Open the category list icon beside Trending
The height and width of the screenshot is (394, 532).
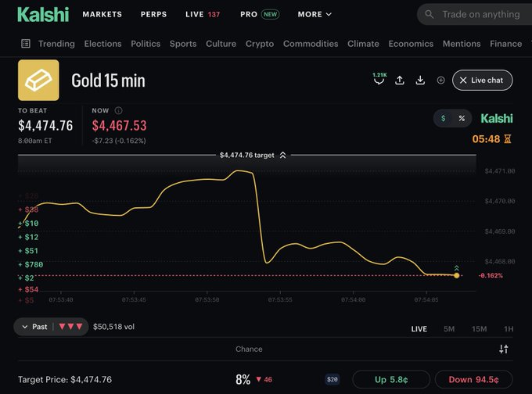pos(26,44)
